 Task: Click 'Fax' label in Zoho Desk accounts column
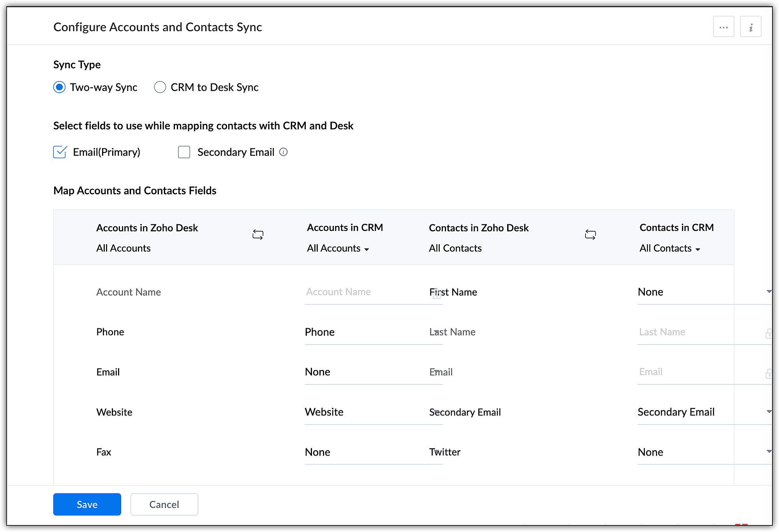tap(104, 453)
